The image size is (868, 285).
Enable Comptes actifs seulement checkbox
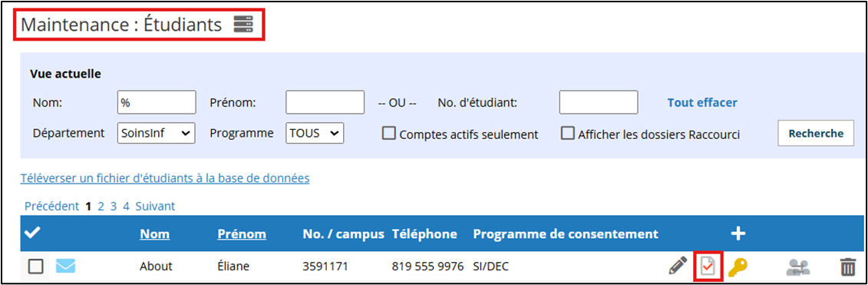(x=389, y=134)
